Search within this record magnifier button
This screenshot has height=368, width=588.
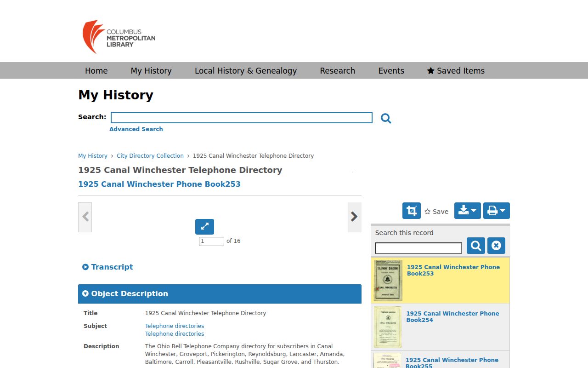pos(476,246)
